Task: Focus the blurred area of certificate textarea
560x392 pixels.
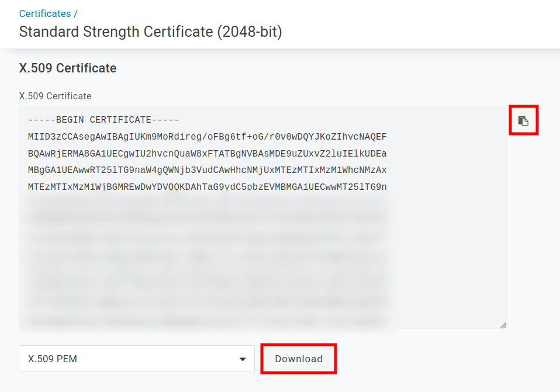Action: tap(207, 263)
